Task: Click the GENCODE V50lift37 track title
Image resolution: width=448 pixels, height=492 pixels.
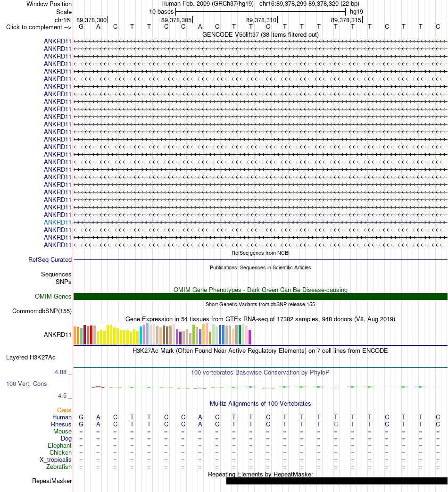Action: pos(260,34)
